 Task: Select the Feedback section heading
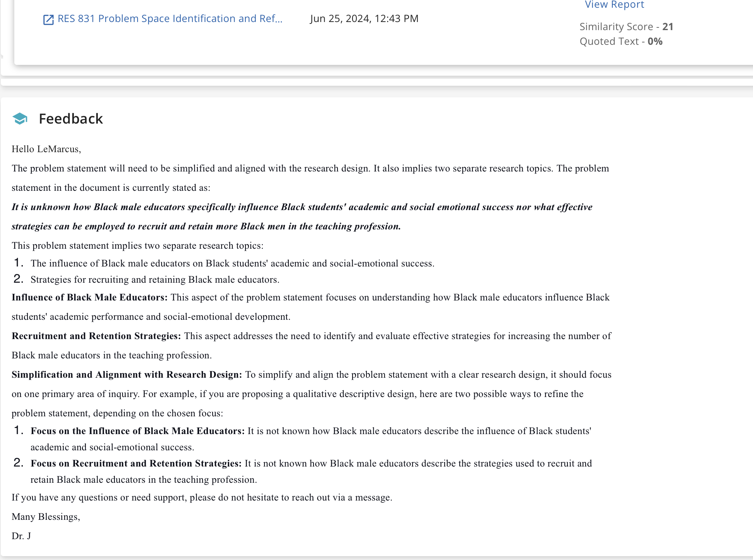[x=71, y=119]
